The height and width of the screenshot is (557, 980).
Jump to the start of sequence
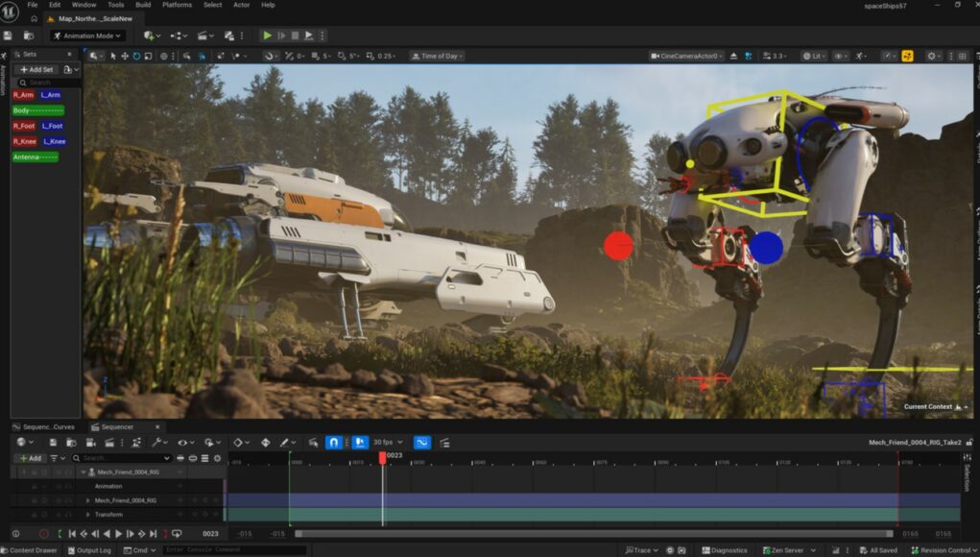pos(72,534)
